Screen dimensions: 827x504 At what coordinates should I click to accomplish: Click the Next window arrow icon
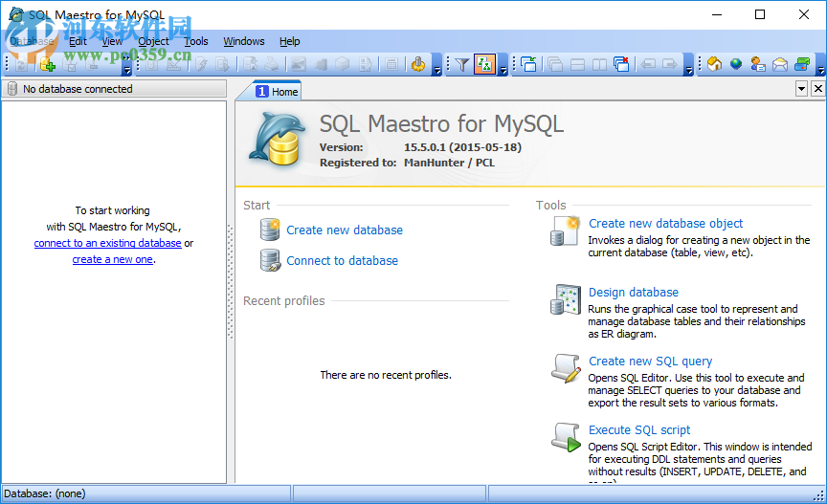[670, 64]
